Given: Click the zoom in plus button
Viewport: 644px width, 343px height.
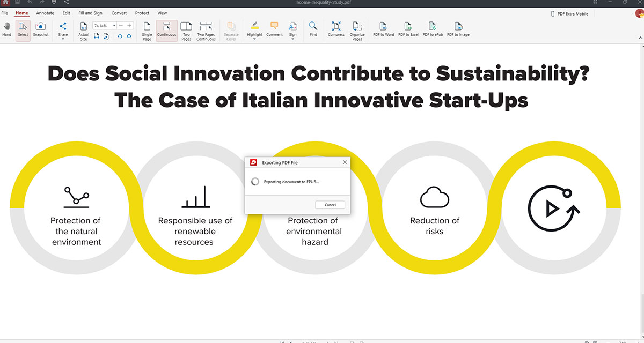Looking at the screenshot, I should (x=129, y=25).
